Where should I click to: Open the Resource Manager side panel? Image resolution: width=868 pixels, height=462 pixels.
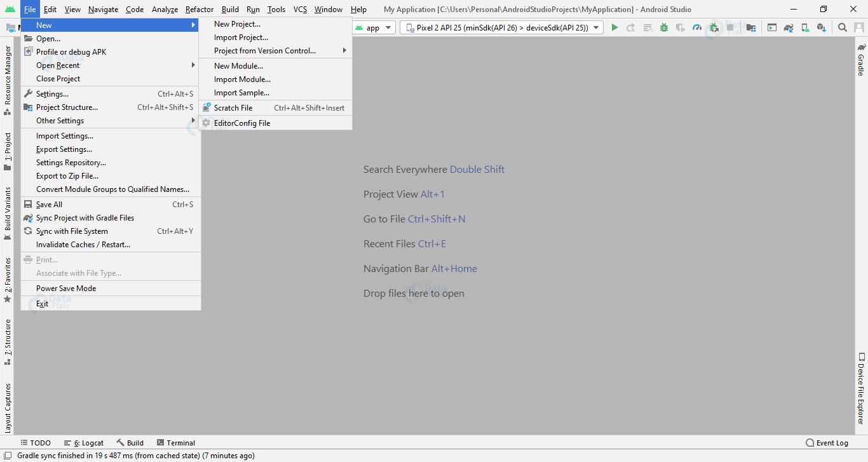click(8, 80)
